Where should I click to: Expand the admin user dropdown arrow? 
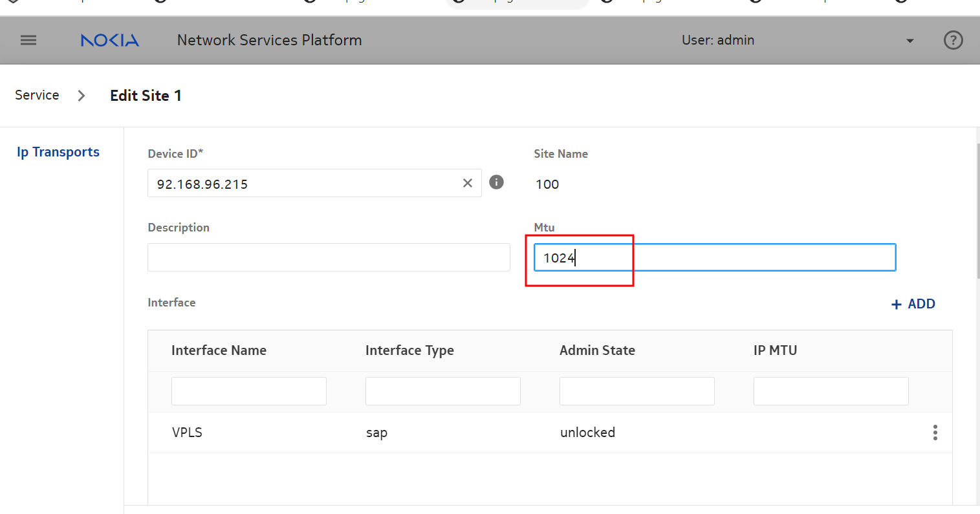click(909, 41)
